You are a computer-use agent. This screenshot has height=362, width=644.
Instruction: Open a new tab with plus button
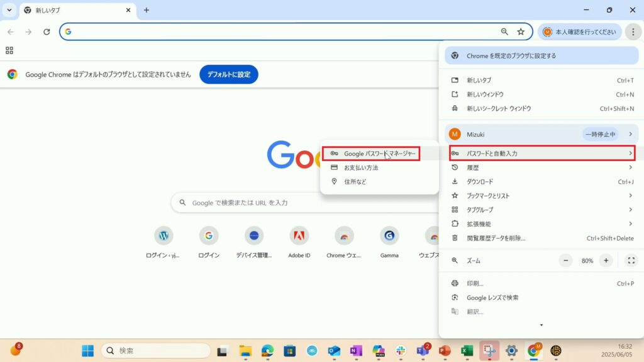(x=146, y=10)
